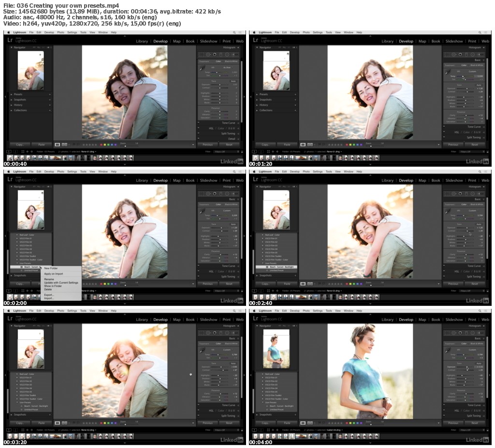In the 00:00:40 frame, select the Spot Removal tool
The image size is (495, 448).
click(208, 54)
